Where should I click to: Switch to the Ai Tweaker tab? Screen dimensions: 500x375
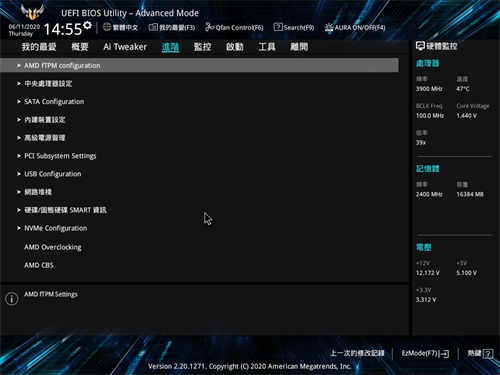[125, 47]
